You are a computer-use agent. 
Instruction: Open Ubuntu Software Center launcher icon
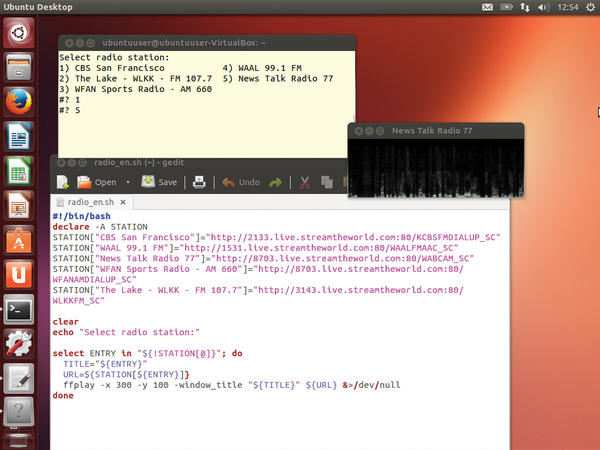[18, 240]
